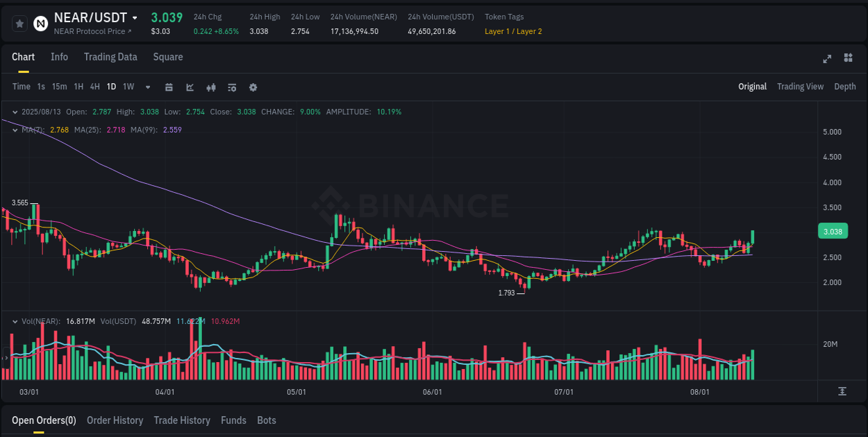Open the extra timeframe dropdown arrow
Viewport: 868px width, 437px height.
[147, 87]
